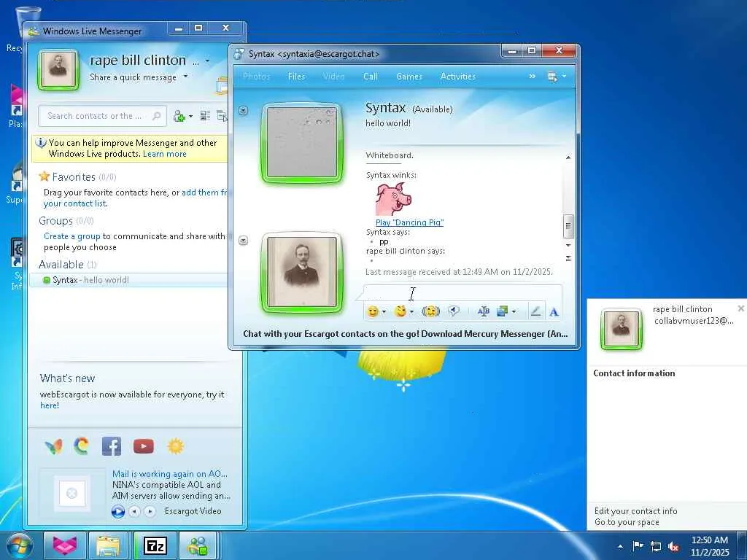Click the chat history scrollbar thumb
The width and height of the screenshot is (747, 560).
(x=568, y=226)
